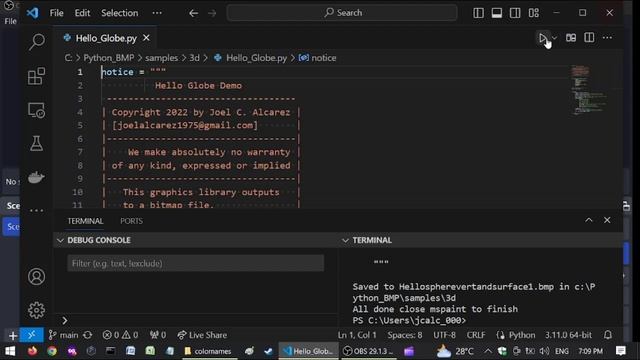Open the Accounts menu
This screenshot has width=640, height=360.
[36, 277]
